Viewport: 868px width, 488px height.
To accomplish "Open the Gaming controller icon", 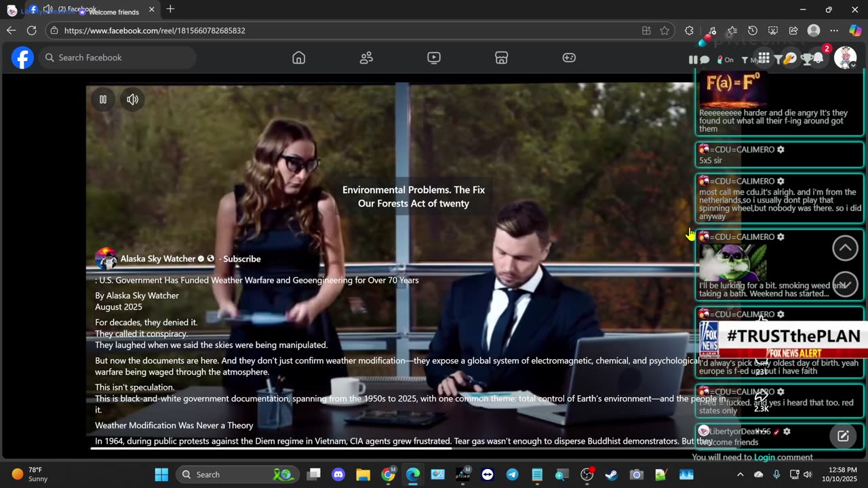I will click(570, 58).
